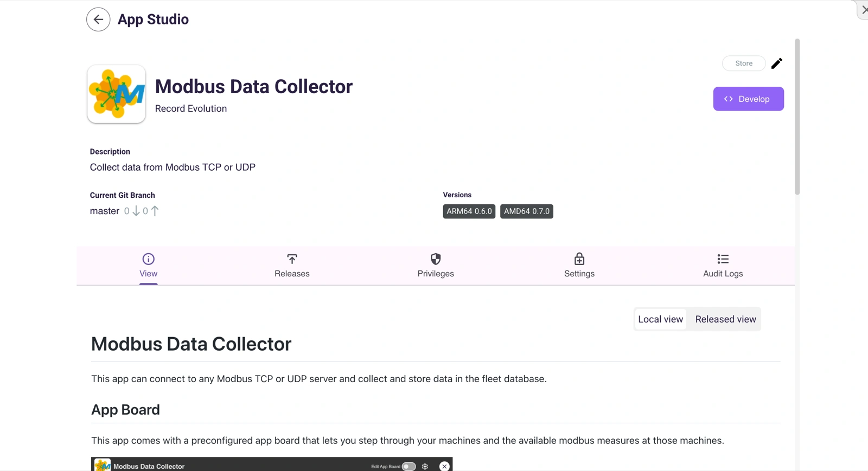This screenshot has height=471, width=868.
Task: Select Local view option
Action: pyautogui.click(x=660, y=319)
